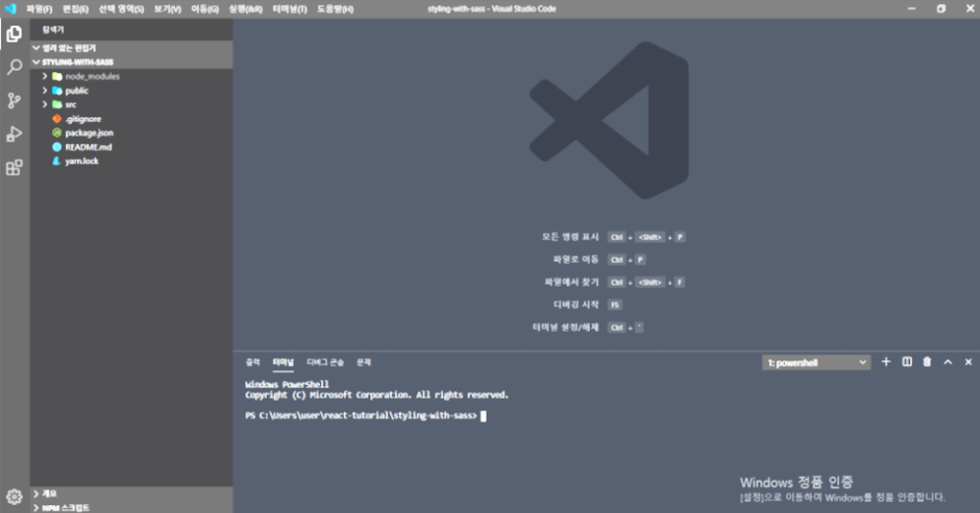Screen dimensions: 980x513
Task: Open the Run (R) menu
Action: [x=245, y=9]
